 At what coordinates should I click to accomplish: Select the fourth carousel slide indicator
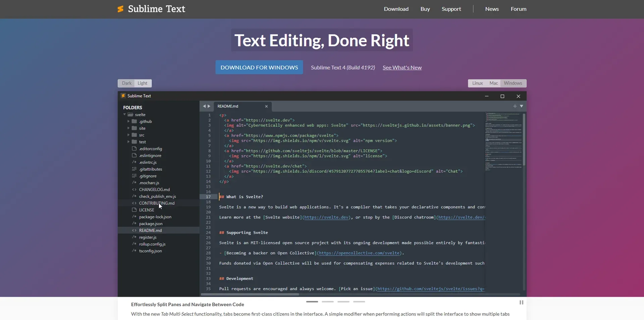359,302
